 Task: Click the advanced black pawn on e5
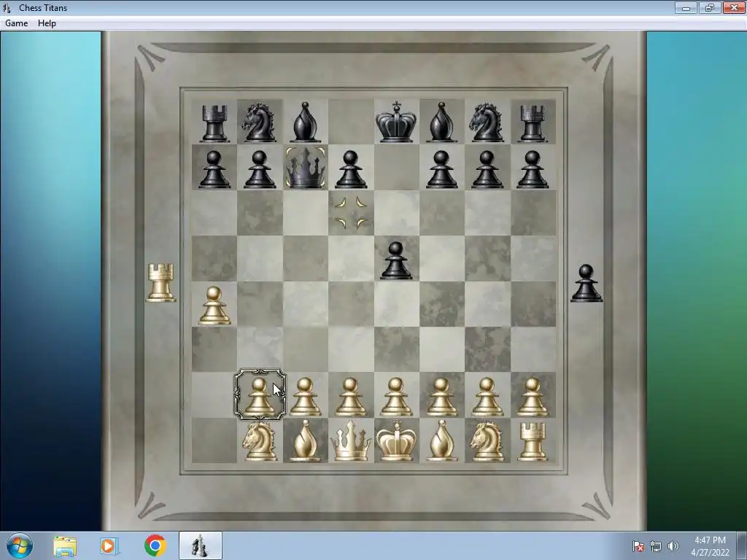coord(396,260)
